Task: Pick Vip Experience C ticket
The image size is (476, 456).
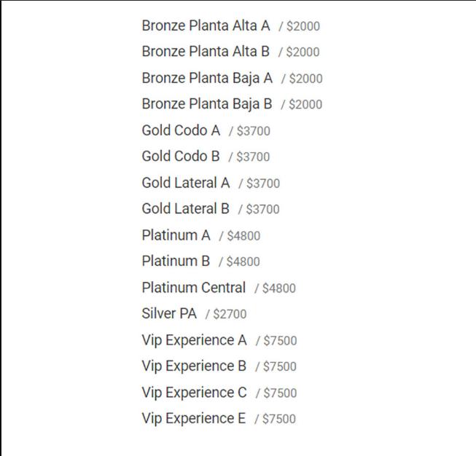Action: pyautogui.click(x=195, y=393)
